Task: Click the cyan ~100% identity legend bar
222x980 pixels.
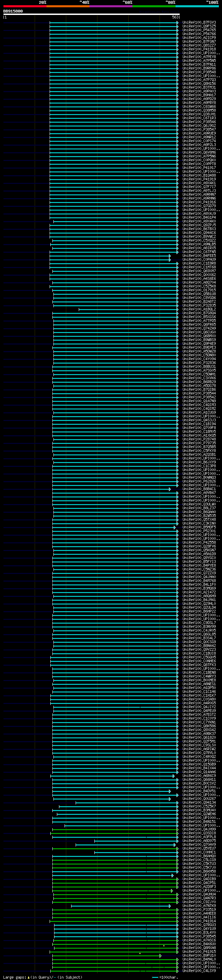Action: 197,6
